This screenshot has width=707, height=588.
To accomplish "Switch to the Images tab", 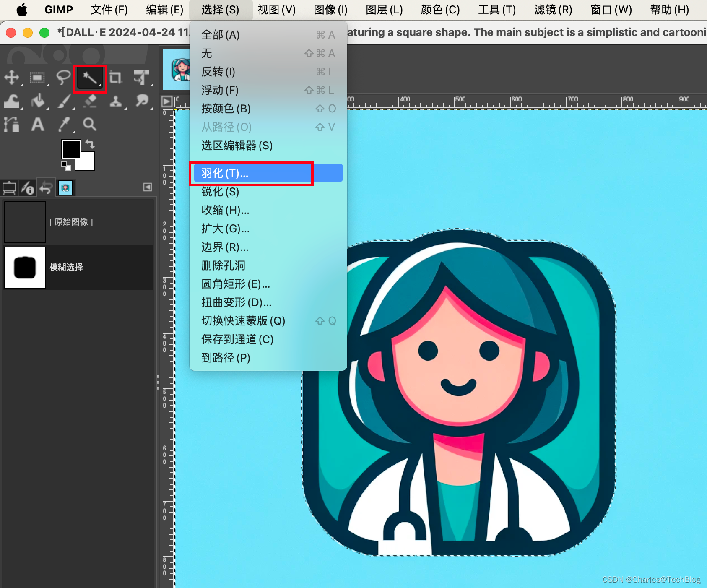I will (65, 187).
